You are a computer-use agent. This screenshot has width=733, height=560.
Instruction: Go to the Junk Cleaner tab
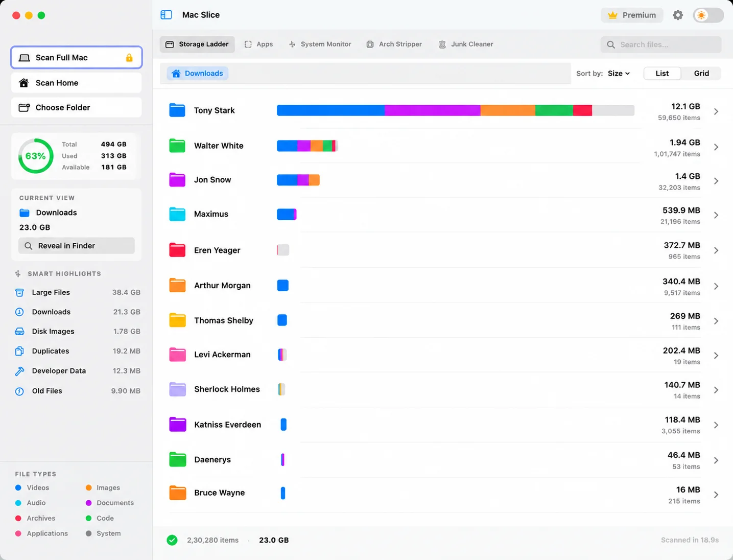(x=466, y=44)
